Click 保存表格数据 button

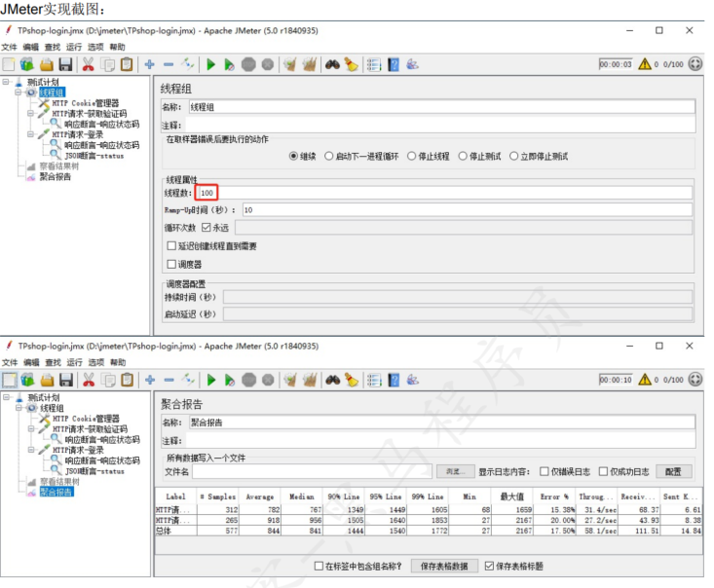[x=444, y=567]
